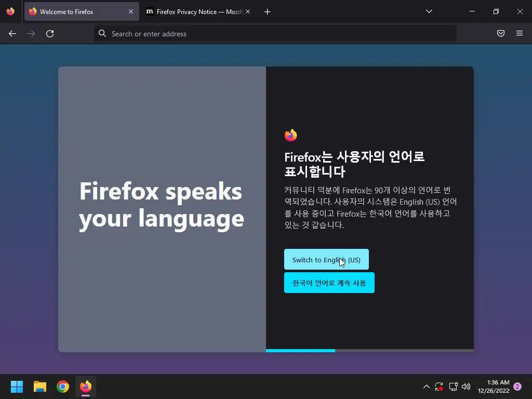Launch Google Chrome from the taskbar

tap(63, 387)
